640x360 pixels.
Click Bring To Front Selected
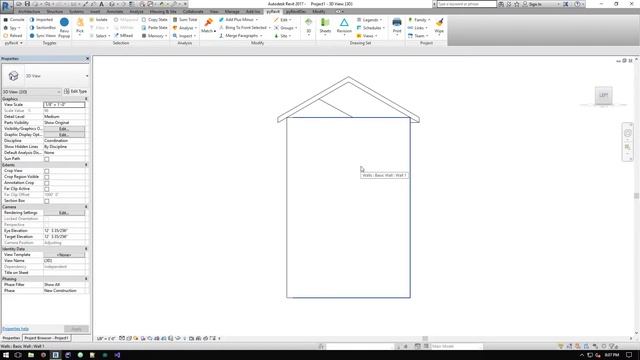[x=245, y=28]
